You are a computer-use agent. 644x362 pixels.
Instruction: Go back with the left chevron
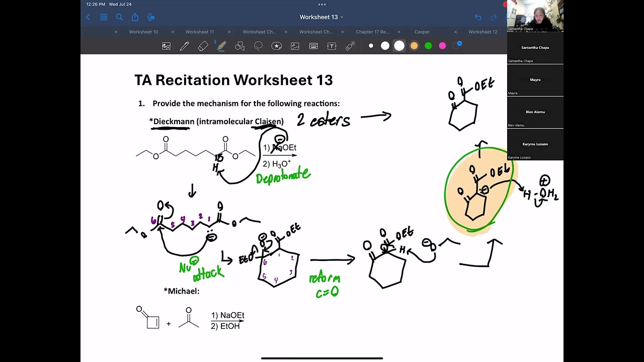pos(88,17)
